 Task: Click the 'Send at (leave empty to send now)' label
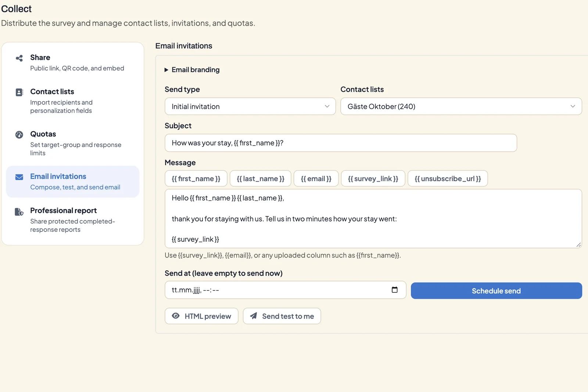point(223,273)
